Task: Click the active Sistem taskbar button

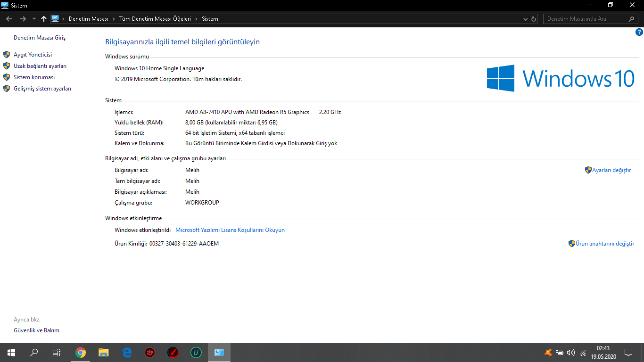Action: [x=219, y=353]
